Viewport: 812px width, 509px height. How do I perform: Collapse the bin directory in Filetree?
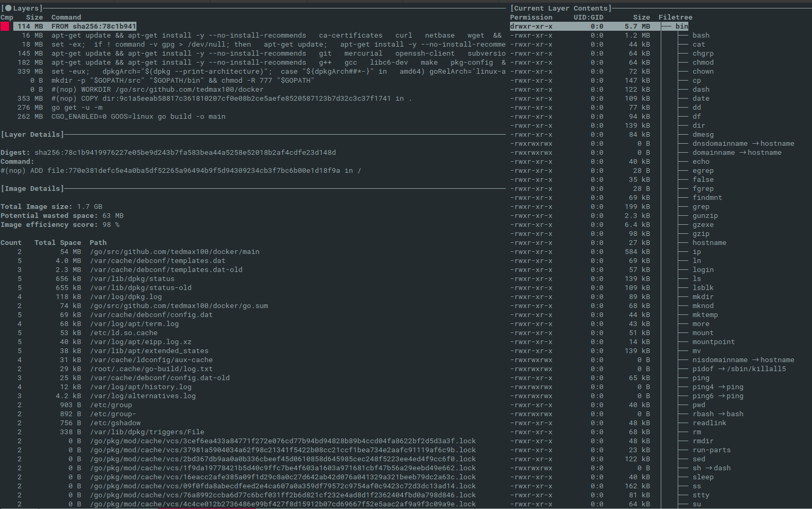pos(681,27)
